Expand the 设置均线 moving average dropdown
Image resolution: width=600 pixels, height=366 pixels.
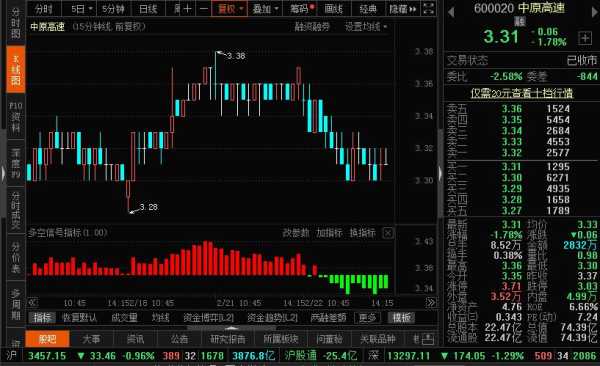366,26
